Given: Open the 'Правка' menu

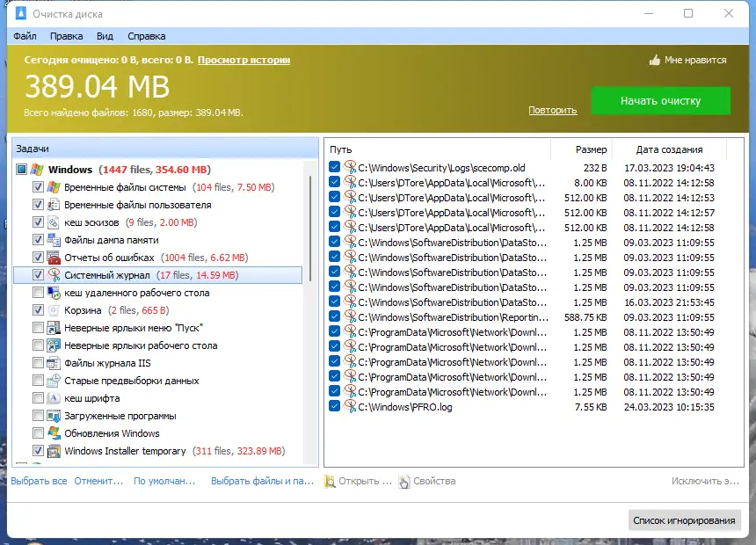Looking at the screenshot, I should click(x=67, y=36).
